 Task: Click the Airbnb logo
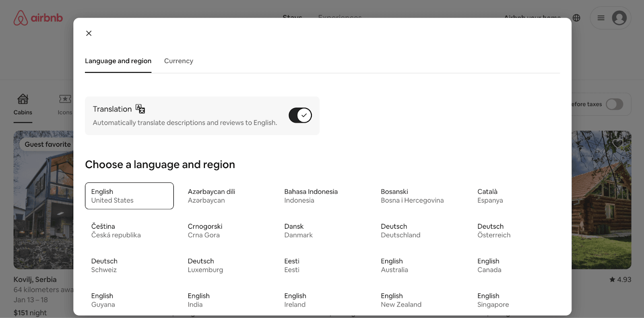[x=38, y=18]
